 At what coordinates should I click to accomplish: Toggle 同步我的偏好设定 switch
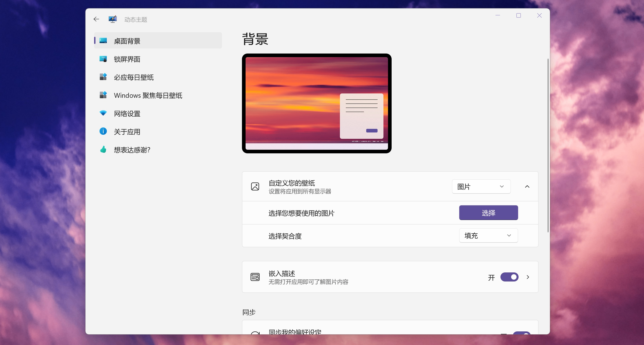click(x=522, y=336)
